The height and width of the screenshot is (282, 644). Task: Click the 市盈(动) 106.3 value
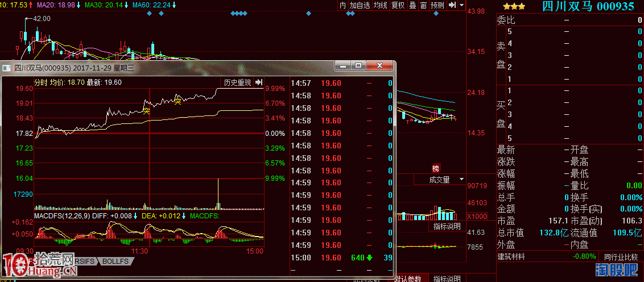click(x=633, y=221)
